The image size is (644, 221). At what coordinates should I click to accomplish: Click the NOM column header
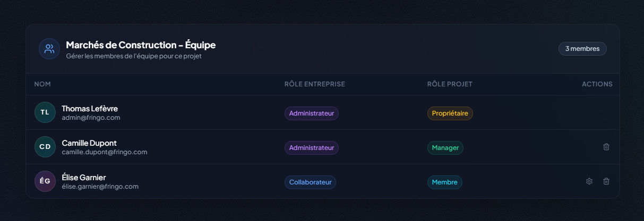point(42,84)
